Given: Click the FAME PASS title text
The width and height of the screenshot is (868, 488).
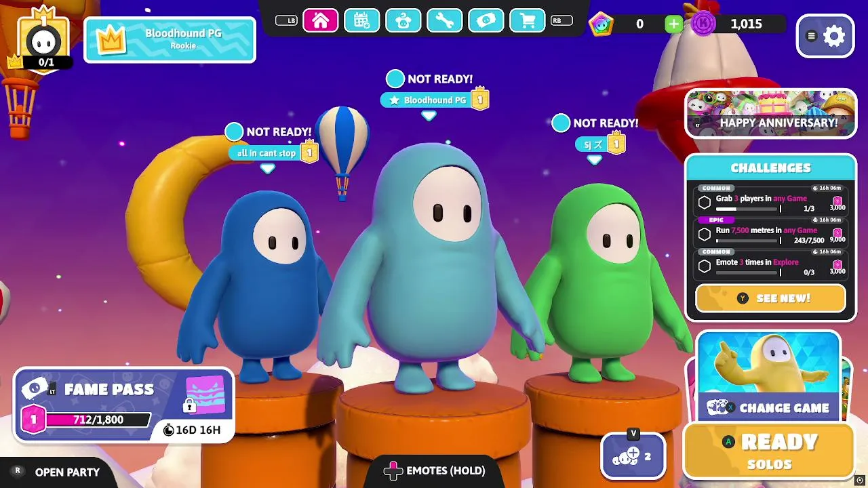Looking at the screenshot, I should 108,389.
